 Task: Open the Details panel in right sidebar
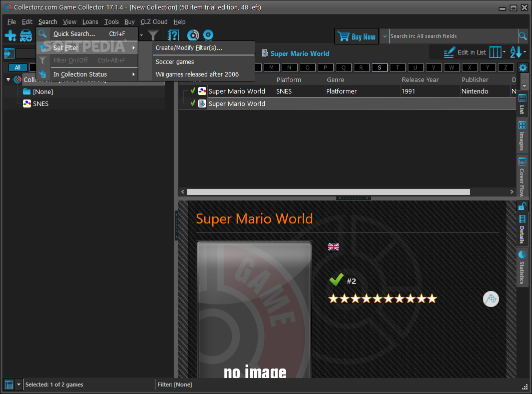tap(522, 229)
